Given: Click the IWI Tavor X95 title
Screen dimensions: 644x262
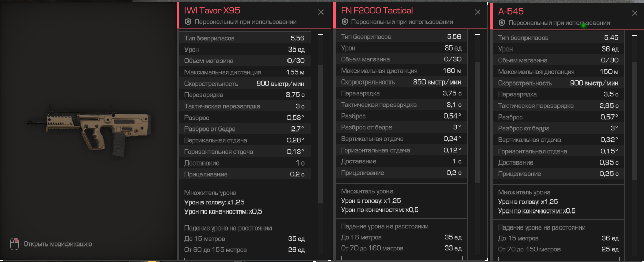Looking at the screenshot, I should (x=212, y=10).
